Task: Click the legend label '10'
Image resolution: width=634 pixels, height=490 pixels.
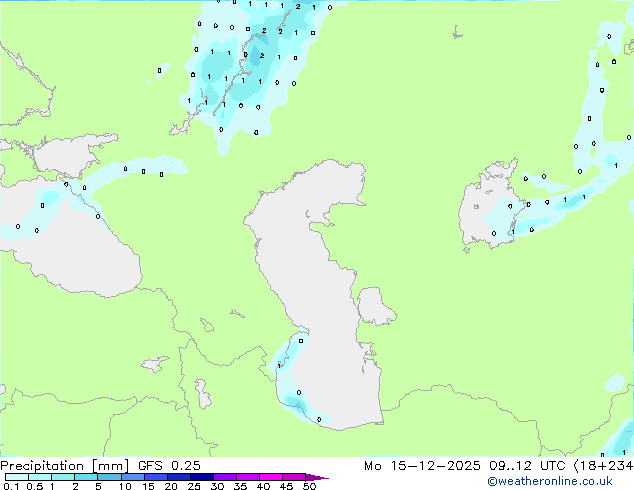Action: [125, 486]
